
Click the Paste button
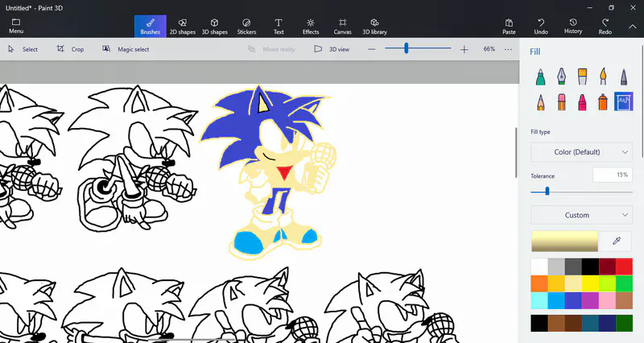509,27
